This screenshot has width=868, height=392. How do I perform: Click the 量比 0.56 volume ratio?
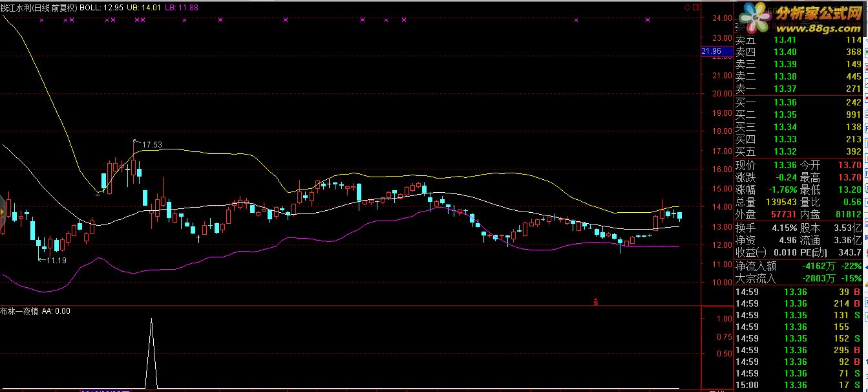click(x=831, y=202)
